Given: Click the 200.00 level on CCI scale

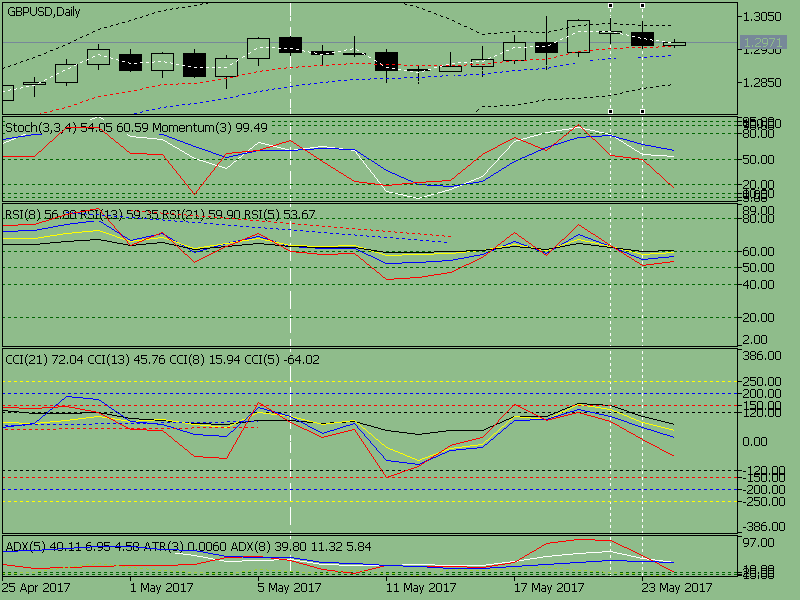Looking at the screenshot, I should (762, 394).
